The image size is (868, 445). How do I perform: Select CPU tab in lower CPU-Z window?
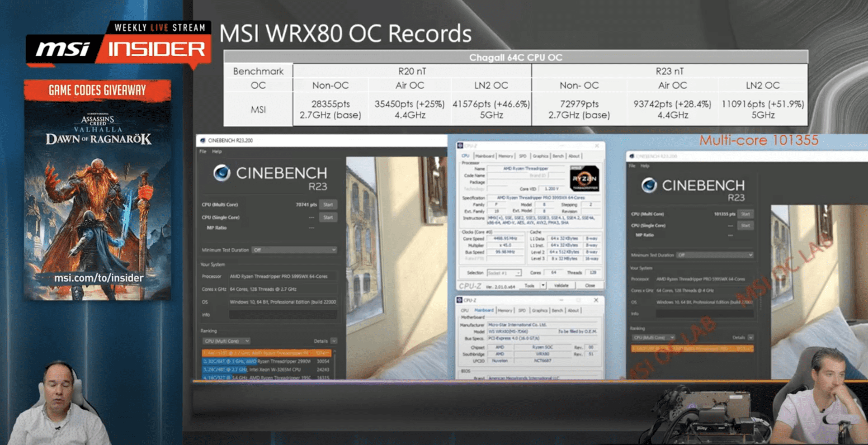pos(465,311)
